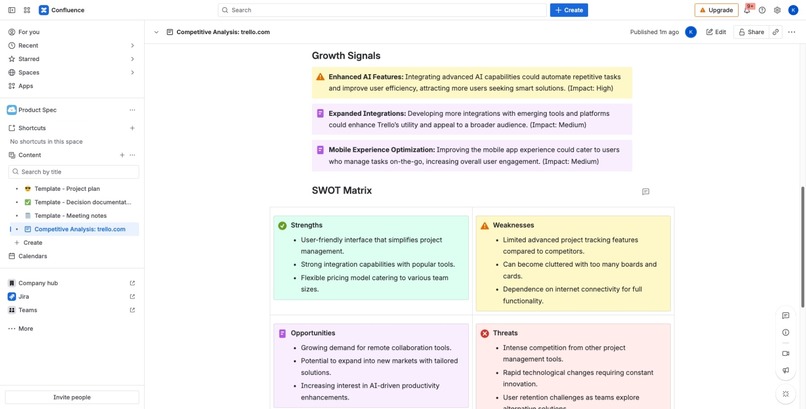Click the page author avatar K
Image resolution: width=806 pixels, height=409 pixels.
[691, 32]
